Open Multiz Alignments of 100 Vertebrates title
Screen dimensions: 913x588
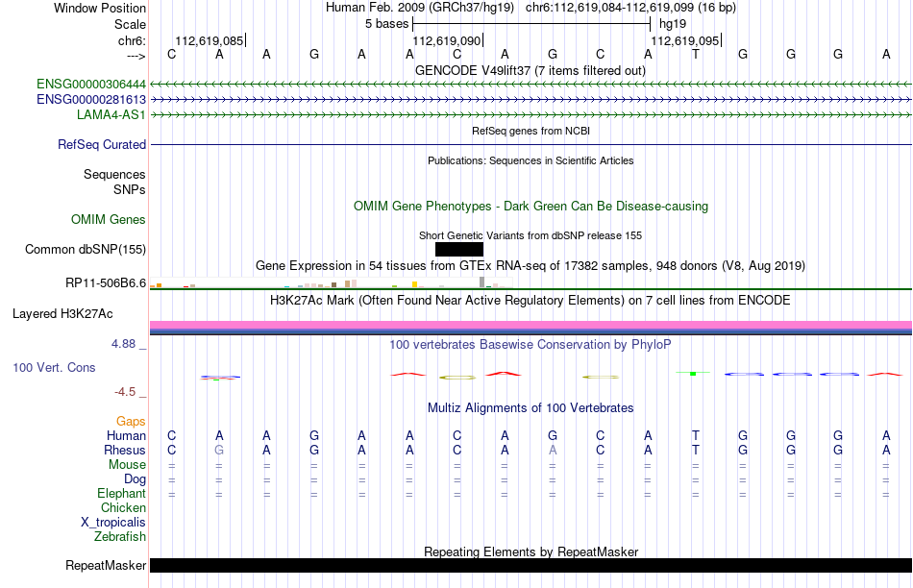(531, 408)
